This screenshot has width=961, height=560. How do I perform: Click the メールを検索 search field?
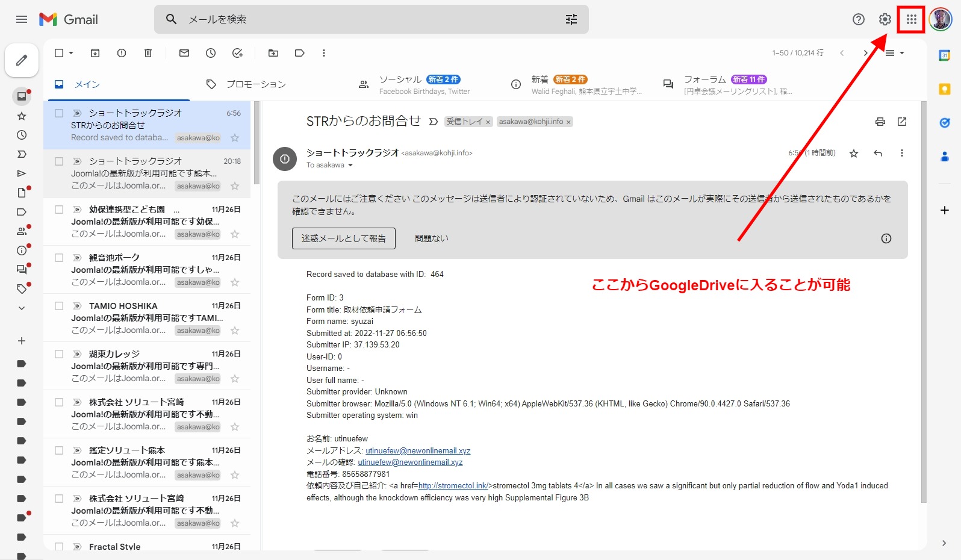click(x=370, y=19)
